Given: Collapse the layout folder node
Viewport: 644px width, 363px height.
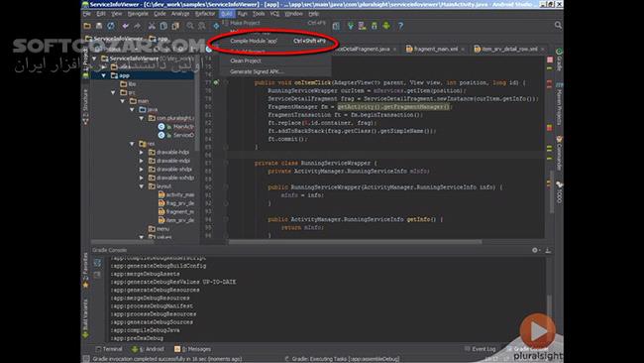Looking at the screenshot, I should coord(142,186).
